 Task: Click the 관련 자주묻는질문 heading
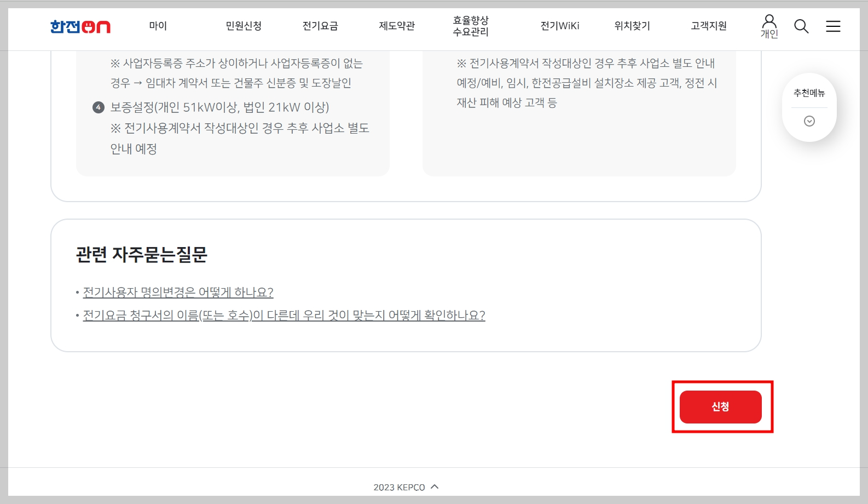point(142,255)
